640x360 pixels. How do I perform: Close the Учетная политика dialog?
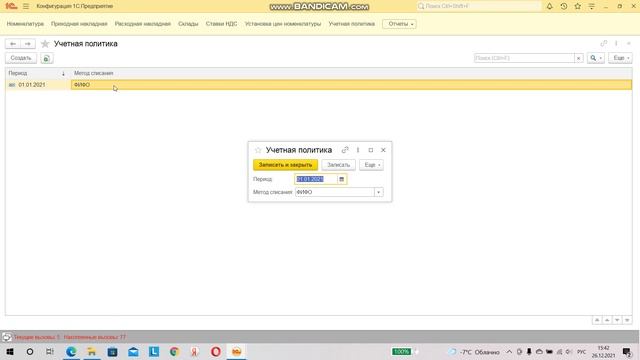tap(383, 150)
